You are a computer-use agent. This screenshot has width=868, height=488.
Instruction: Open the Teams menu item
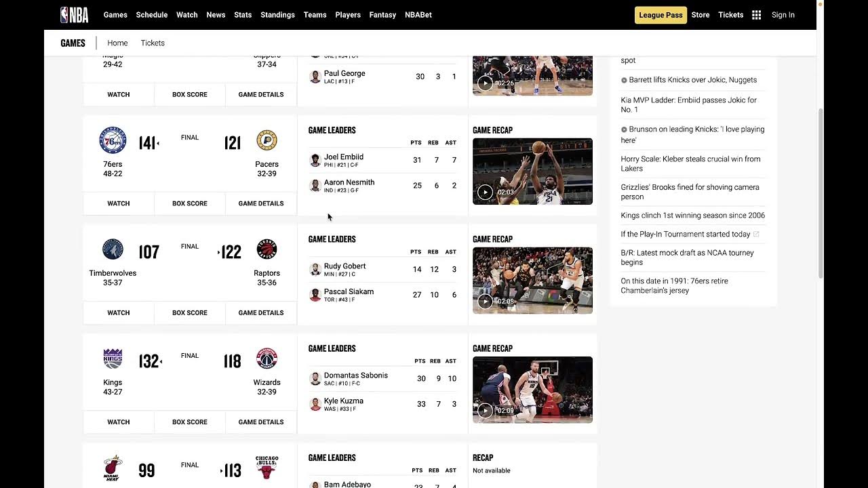click(x=315, y=15)
